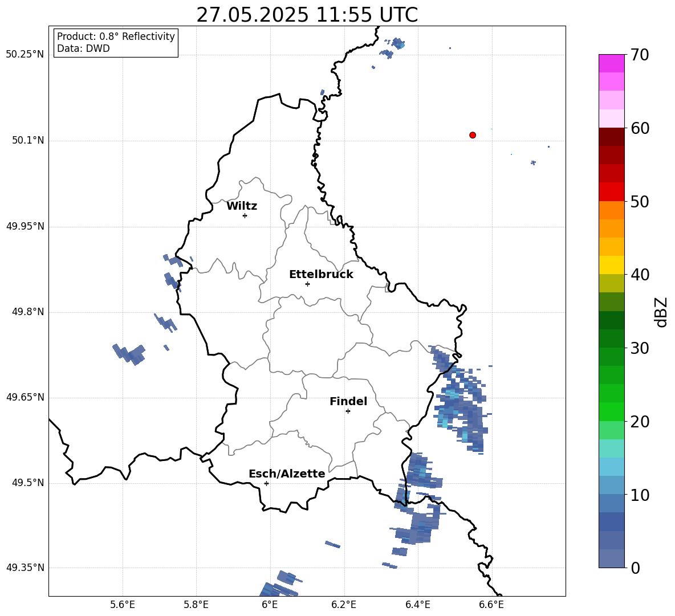Click the 50 value on colorbar
This screenshot has width=675, height=616.
[x=640, y=201]
